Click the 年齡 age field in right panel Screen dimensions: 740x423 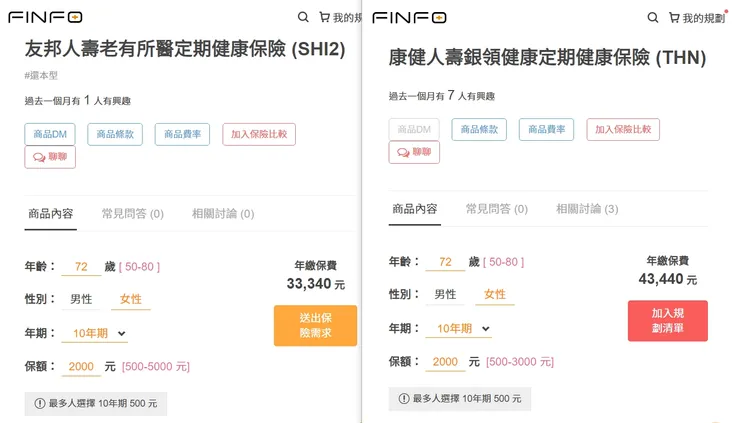pyautogui.click(x=445, y=262)
